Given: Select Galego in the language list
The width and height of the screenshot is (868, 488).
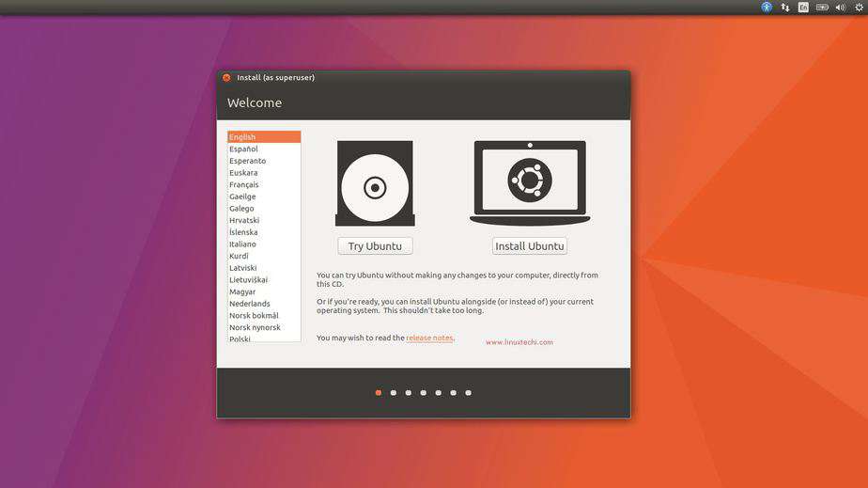Looking at the screenshot, I should pos(264,209).
